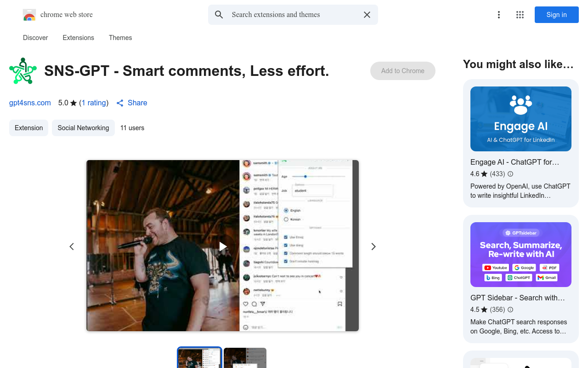Click the info icon beside Engage AI rating
The image size is (588, 368).
[510, 174]
